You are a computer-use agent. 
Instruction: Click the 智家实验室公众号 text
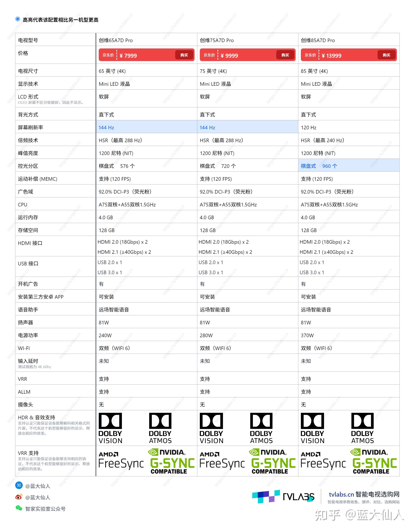45,509
